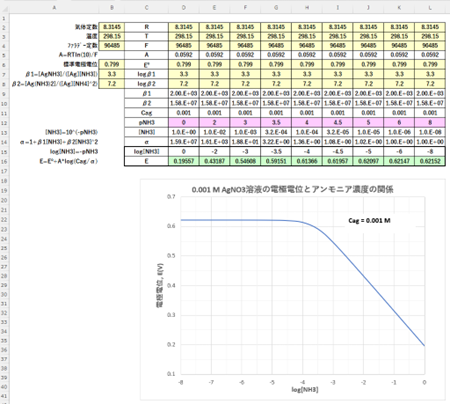Click log[NH3] cell showing -3.5
The width and height of the screenshot is (450, 404).
[276, 152]
